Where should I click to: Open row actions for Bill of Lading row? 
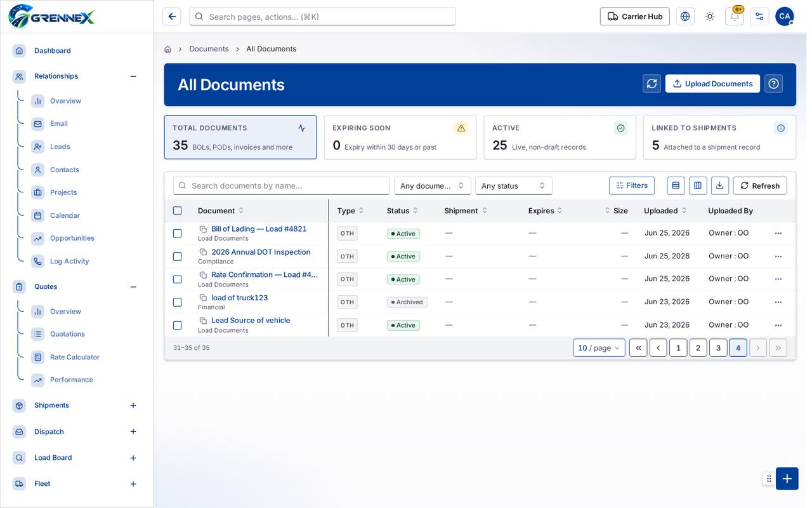point(778,234)
